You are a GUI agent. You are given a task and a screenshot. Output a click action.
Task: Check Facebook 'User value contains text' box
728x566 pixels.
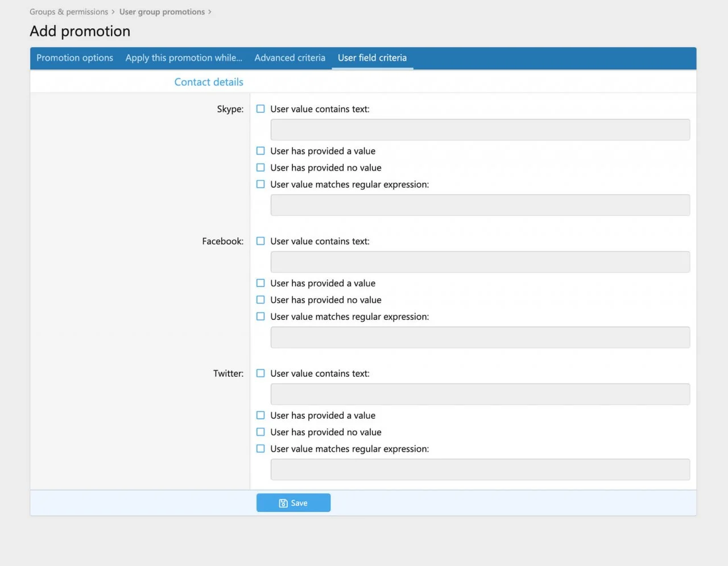260,242
